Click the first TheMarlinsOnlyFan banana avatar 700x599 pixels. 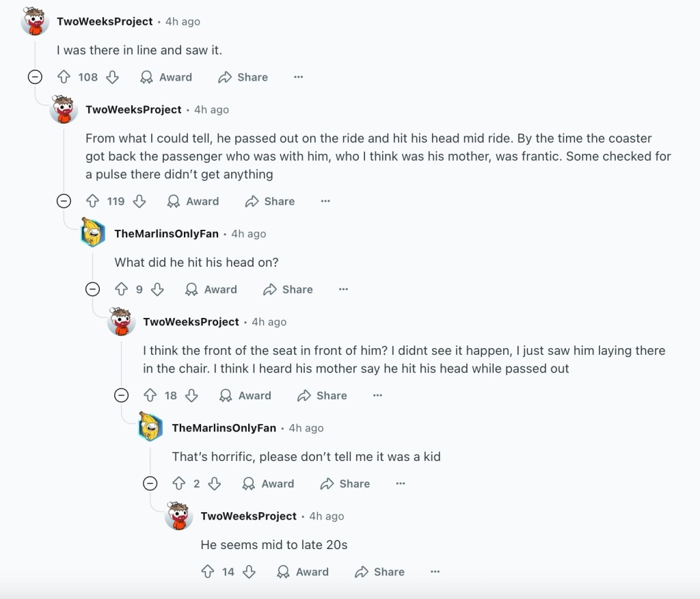[93, 234]
